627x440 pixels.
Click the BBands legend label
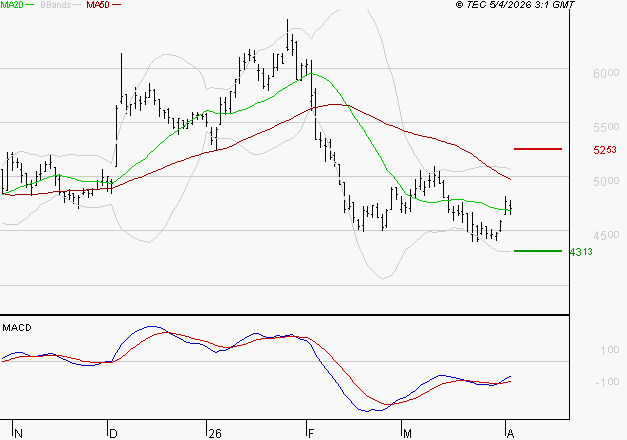56,5
